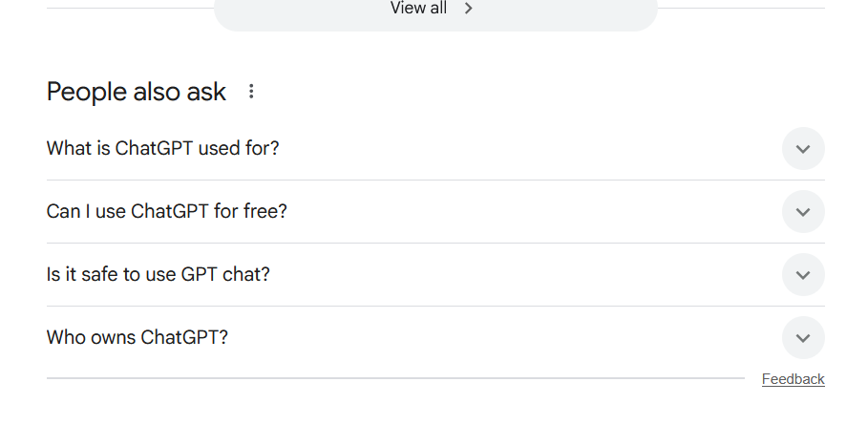This screenshot has height=425, width=868.
Task: Expand the chevron next to 'Who owns ChatGPT?'
Action: [x=803, y=338]
